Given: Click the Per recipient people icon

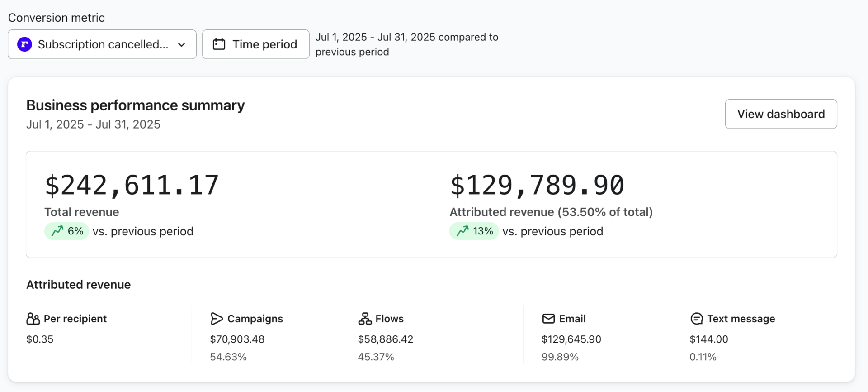Looking at the screenshot, I should [33, 319].
